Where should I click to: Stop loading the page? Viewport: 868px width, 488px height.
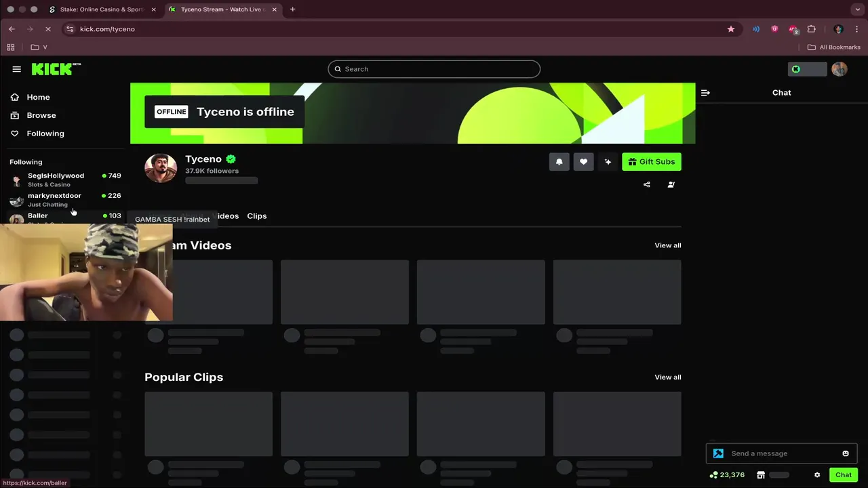pos(48,29)
